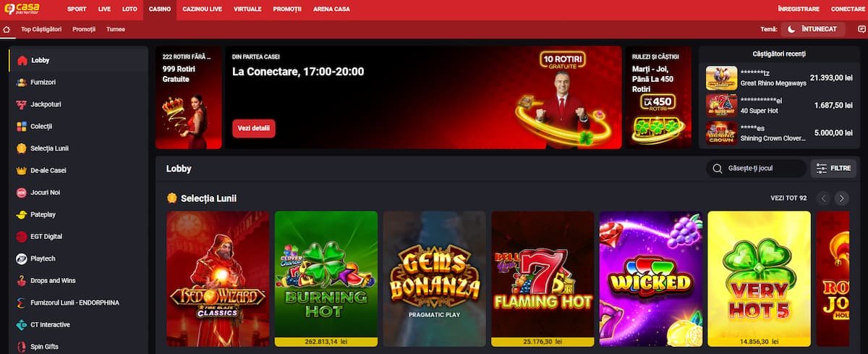Open the Jackpoturi sidebar icon

22,104
